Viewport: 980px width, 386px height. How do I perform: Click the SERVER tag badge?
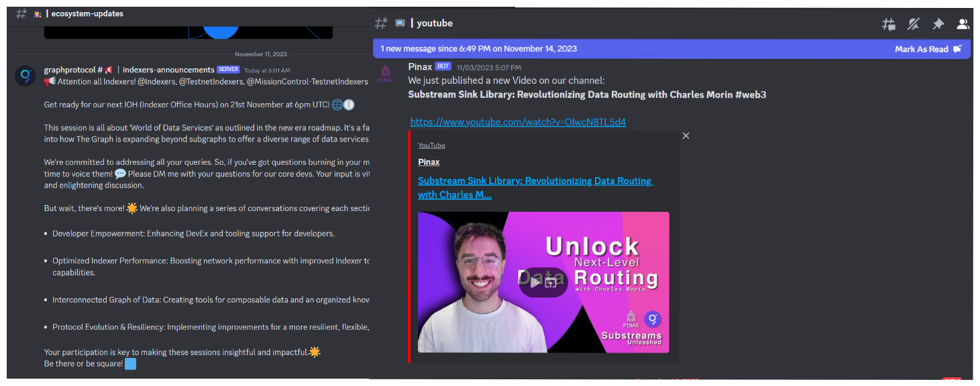tap(228, 70)
